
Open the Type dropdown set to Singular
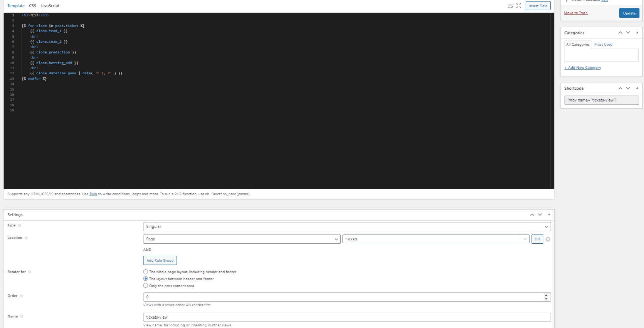[347, 227]
